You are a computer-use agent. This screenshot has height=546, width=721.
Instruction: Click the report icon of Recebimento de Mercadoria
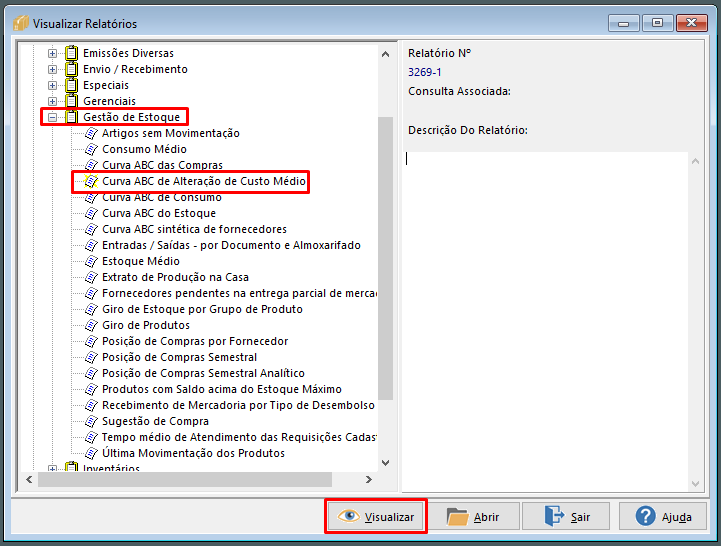(x=92, y=405)
